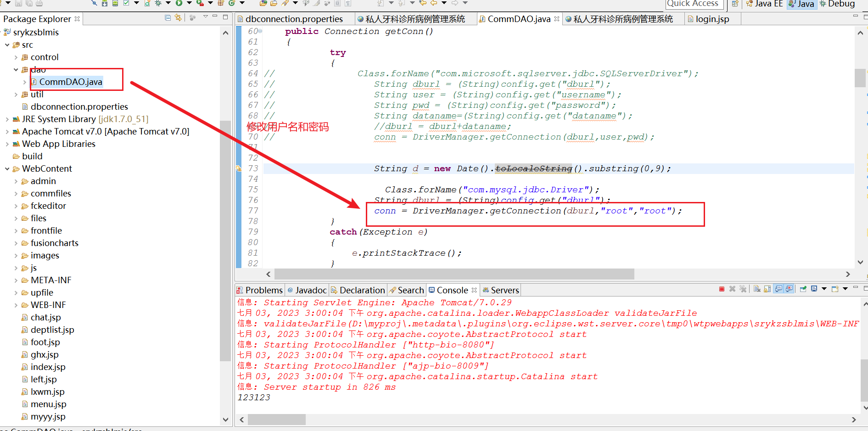Expand the WEB-INF folder
Screen dimensions: 868x431
coord(16,305)
